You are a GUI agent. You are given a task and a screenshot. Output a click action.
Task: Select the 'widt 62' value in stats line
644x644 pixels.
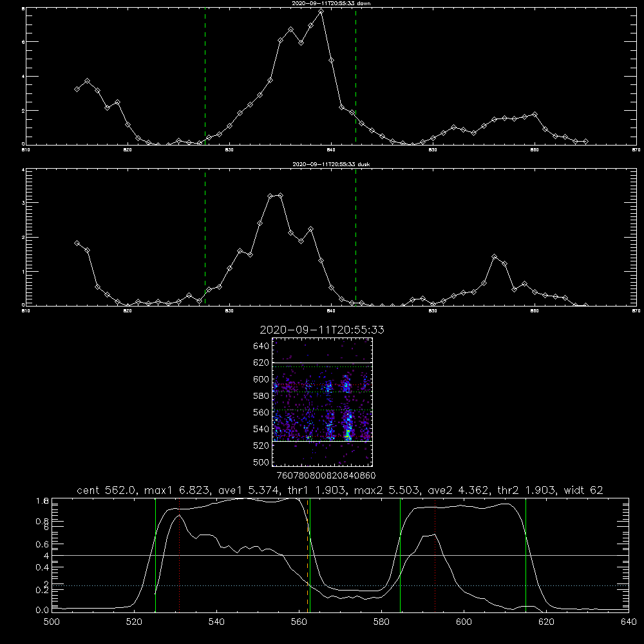583,490
